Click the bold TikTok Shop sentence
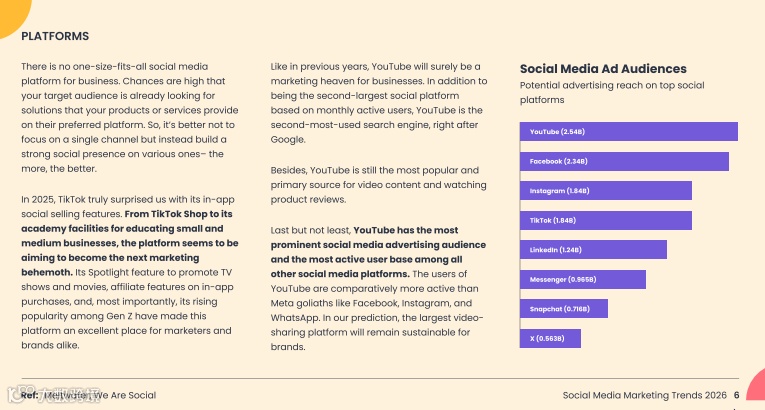The width and height of the screenshot is (765, 410). [130, 243]
